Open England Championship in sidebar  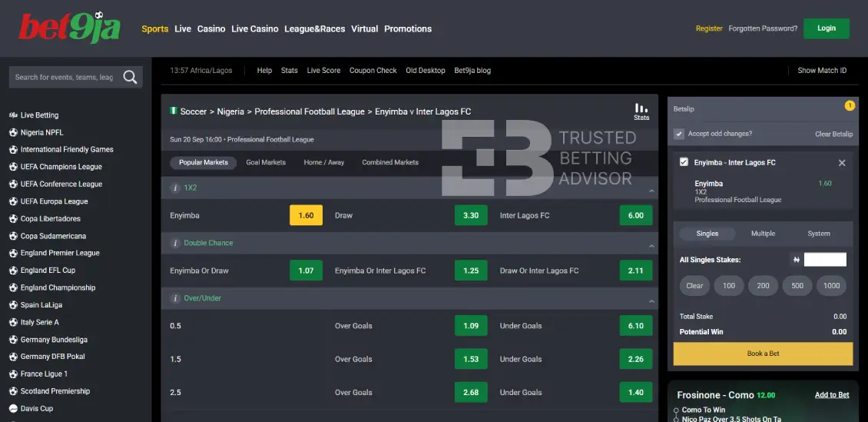(x=58, y=287)
